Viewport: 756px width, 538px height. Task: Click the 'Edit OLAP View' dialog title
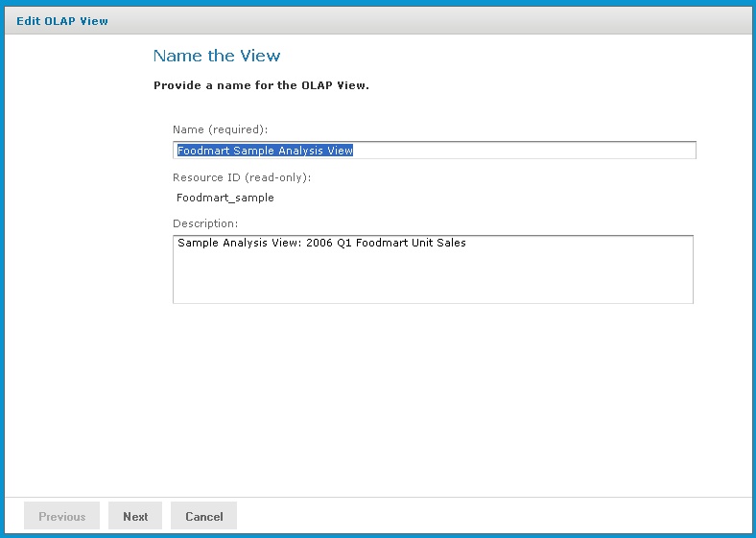pyautogui.click(x=62, y=21)
